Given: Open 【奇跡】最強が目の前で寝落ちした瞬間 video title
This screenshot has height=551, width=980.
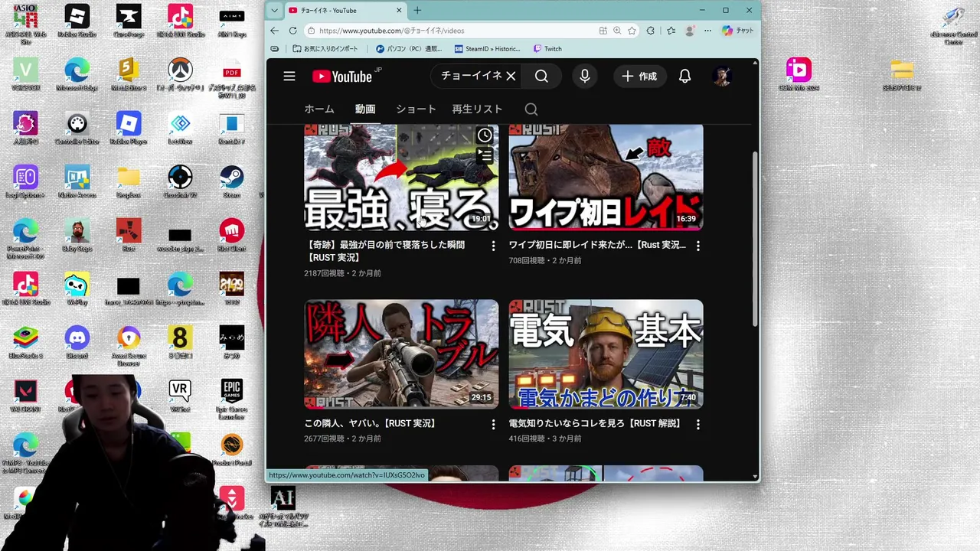Looking at the screenshot, I should pyautogui.click(x=384, y=251).
